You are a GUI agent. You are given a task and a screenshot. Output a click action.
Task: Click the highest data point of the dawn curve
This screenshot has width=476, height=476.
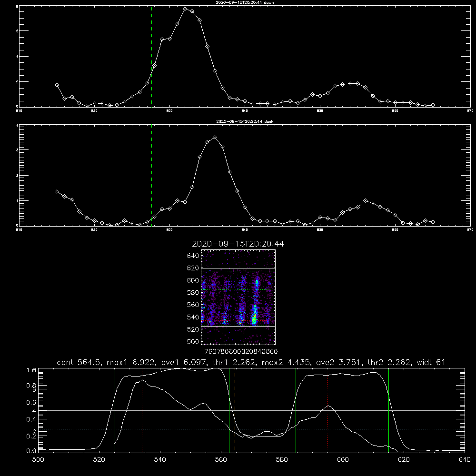pyautogui.click(x=185, y=9)
